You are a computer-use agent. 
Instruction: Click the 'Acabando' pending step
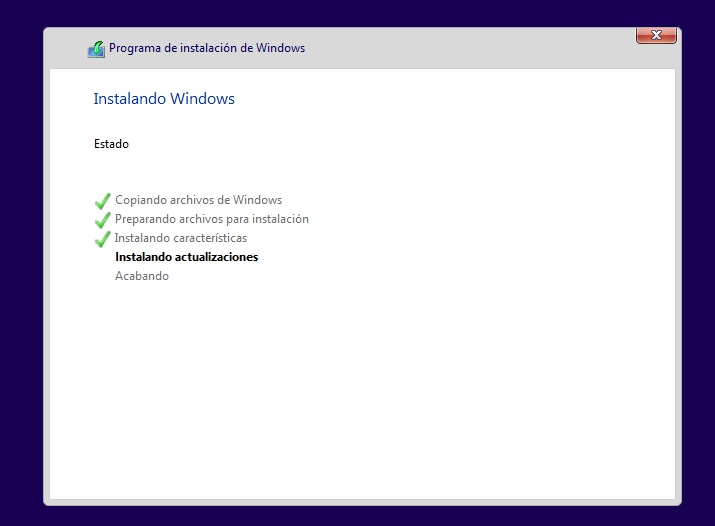tap(142, 276)
